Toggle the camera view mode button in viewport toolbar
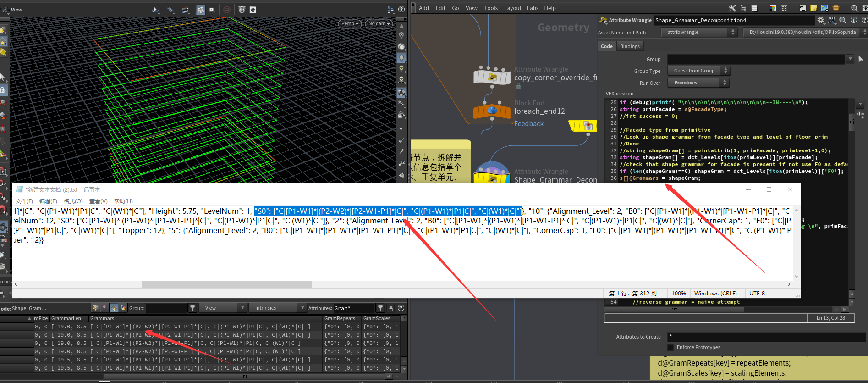The width and height of the screenshot is (868, 383). [201, 10]
